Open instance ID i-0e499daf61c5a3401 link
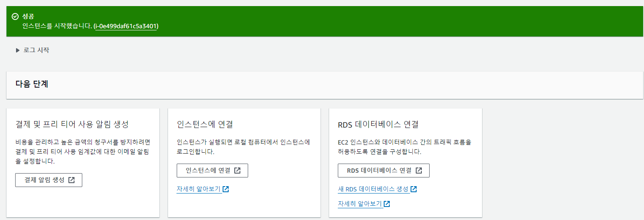Image resolution: width=644 pixels, height=220 pixels. tap(126, 26)
